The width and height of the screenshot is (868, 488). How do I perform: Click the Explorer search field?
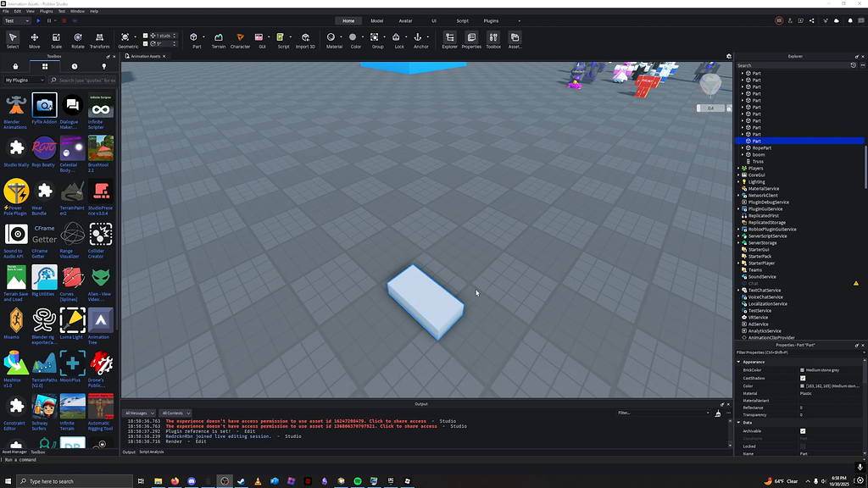coord(793,65)
